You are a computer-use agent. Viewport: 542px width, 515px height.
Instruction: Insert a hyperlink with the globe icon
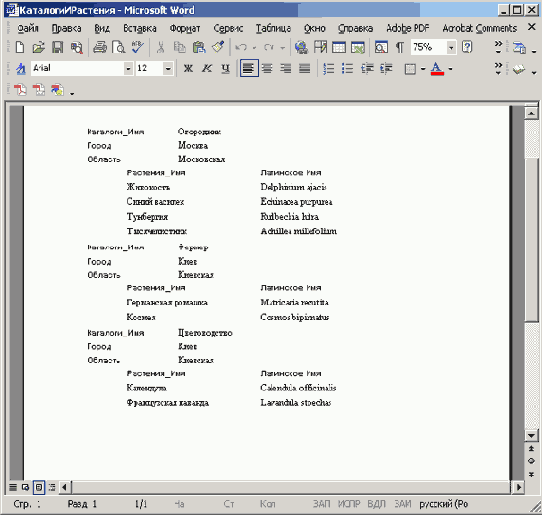(x=301, y=47)
